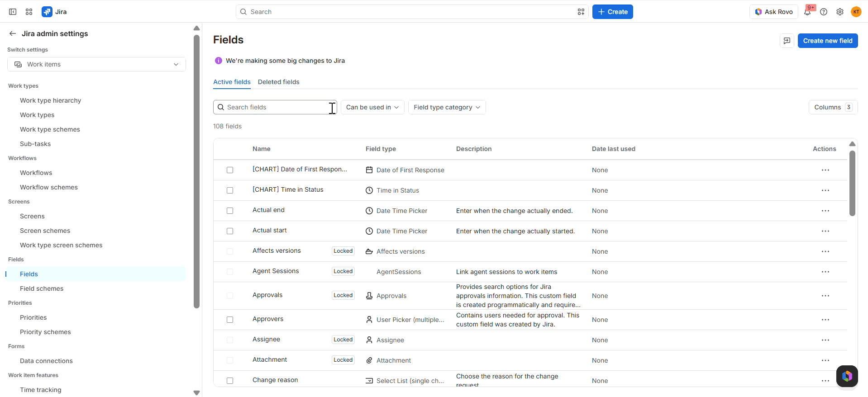Image resolution: width=868 pixels, height=397 pixels.
Task: Open Field schemes in the sidebar
Action: [42, 288]
